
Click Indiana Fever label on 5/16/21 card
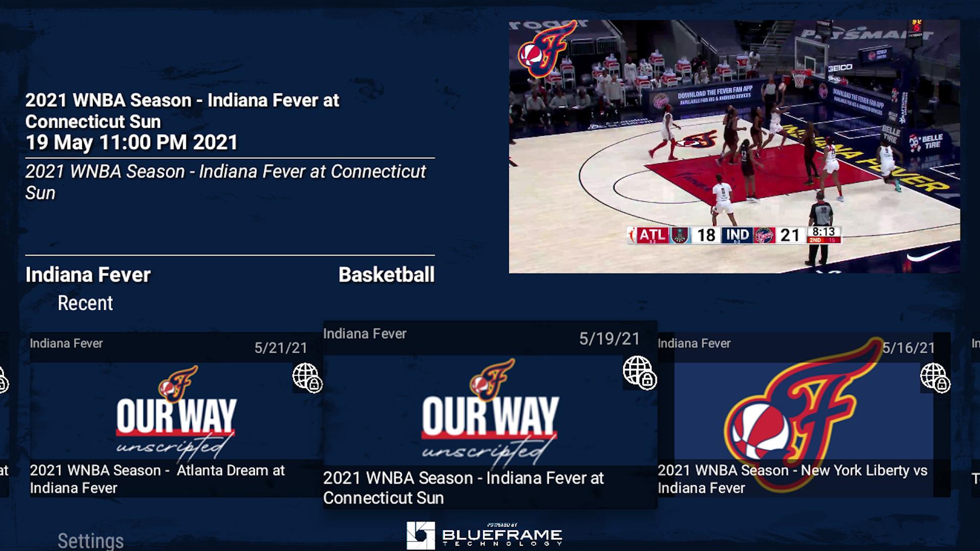coord(694,343)
